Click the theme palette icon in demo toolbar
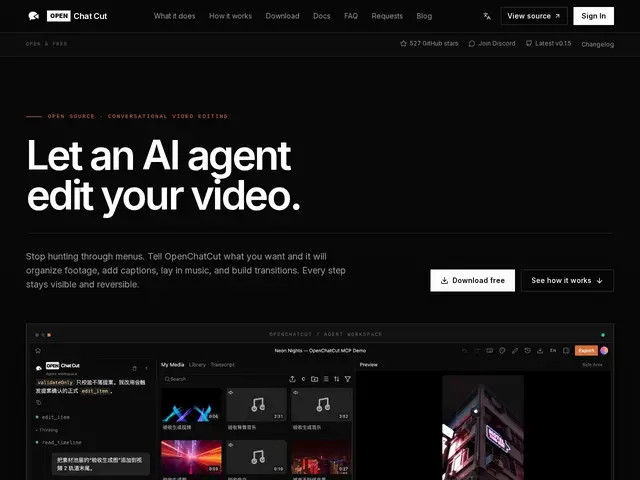Screen dimensions: 640x480 pyautogui.click(x=502, y=351)
